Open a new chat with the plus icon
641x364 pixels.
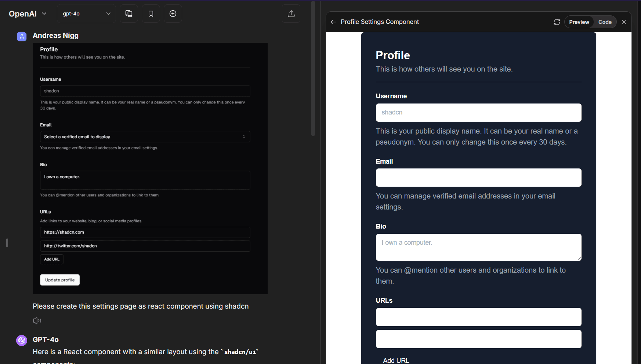pos(173,14)
